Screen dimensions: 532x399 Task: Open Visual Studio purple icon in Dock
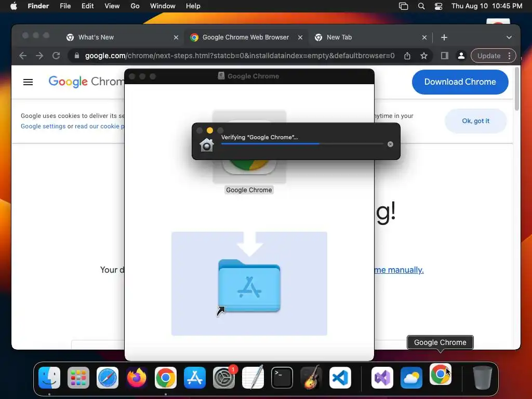tap(382, 378)
